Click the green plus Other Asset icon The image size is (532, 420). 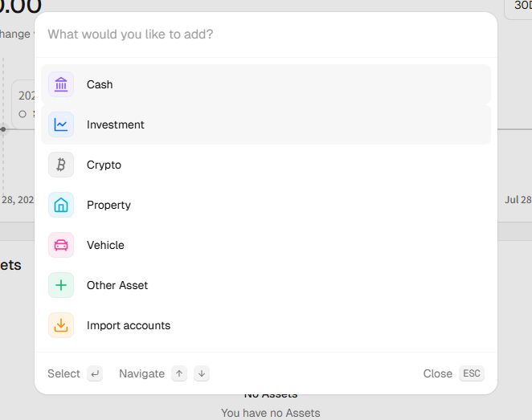61,285
